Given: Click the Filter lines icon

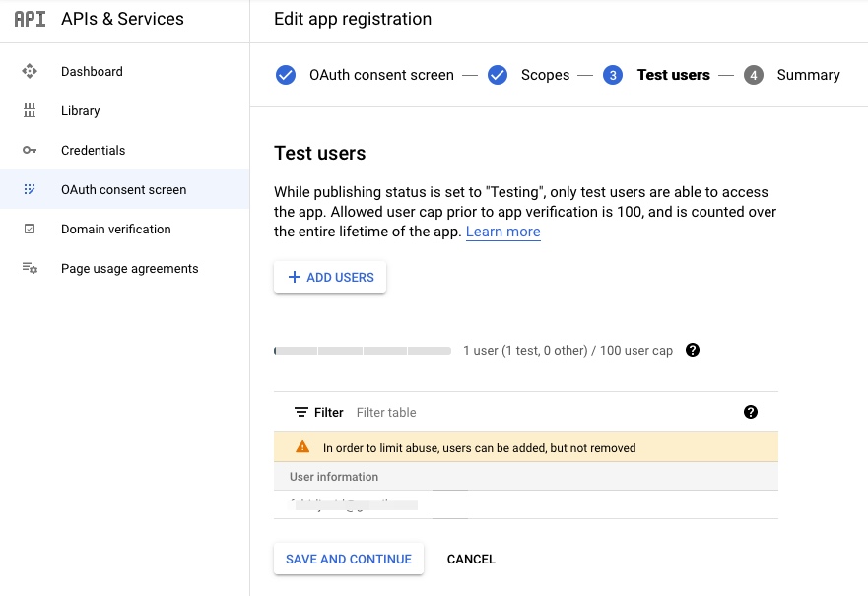Looking at the screenshot, I should pyautogui.click(x=300, y=413).
